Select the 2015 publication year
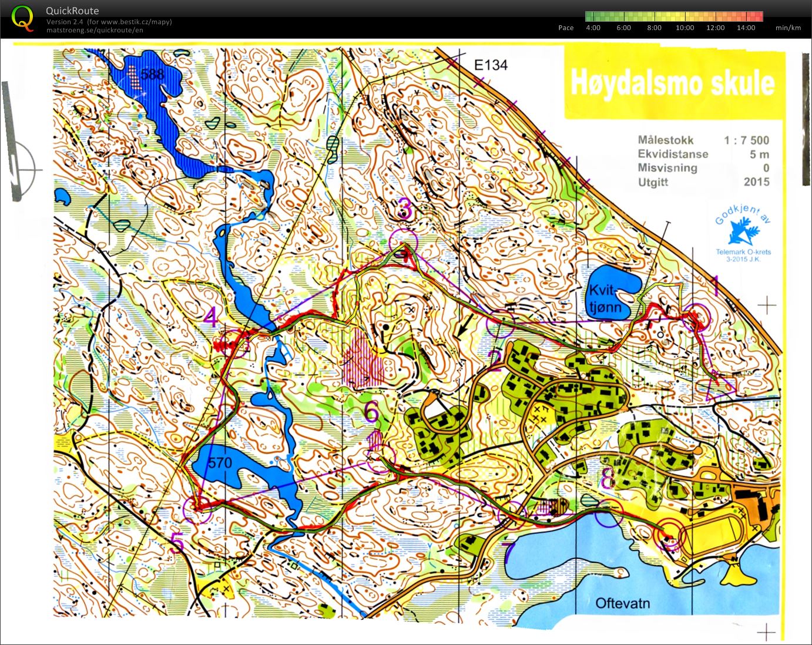Screen dimensions: 812x645 [x=756, y=182]
